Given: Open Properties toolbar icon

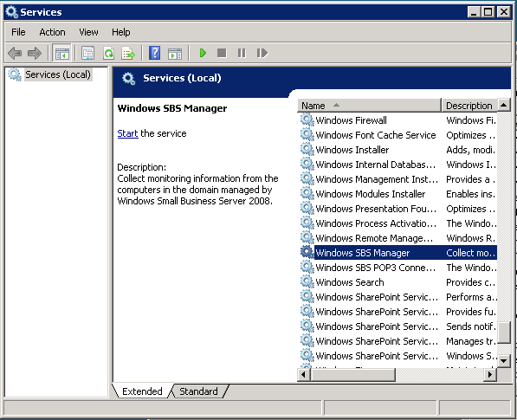Looking at the screenshot, I should coord(88,53).
